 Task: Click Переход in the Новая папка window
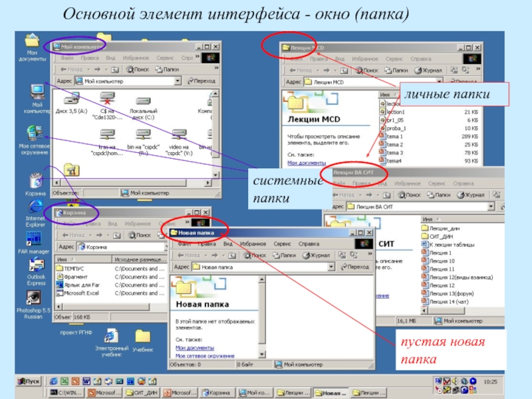pyautogui.click(x=354, y=267)
